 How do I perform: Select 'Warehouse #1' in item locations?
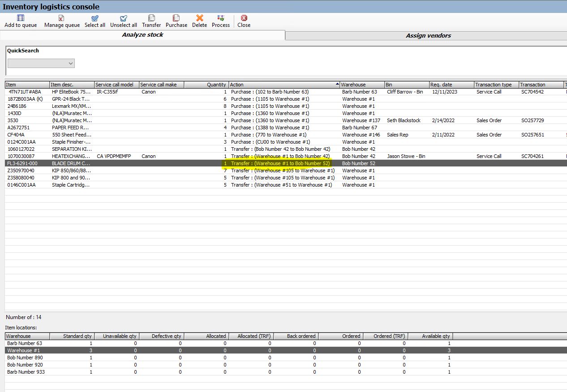pyautogui.click(x=286, y=350)
